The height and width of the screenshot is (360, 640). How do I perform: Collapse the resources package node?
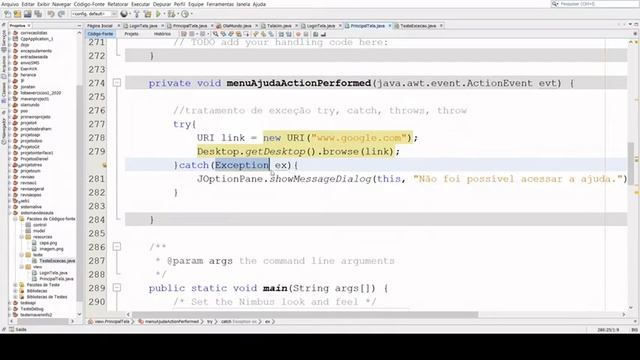[22, 237]
